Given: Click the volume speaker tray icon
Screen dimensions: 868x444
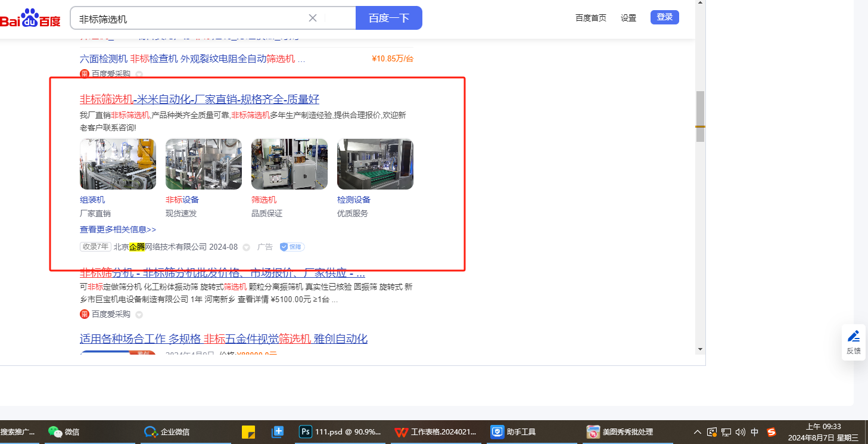Looking at the screenshot, I should pyautogui.click(x=741, y=432).
